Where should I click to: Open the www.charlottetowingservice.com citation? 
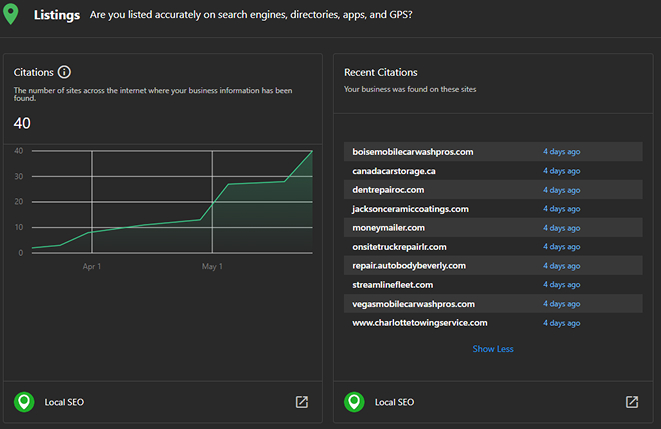tap(419, 323)
